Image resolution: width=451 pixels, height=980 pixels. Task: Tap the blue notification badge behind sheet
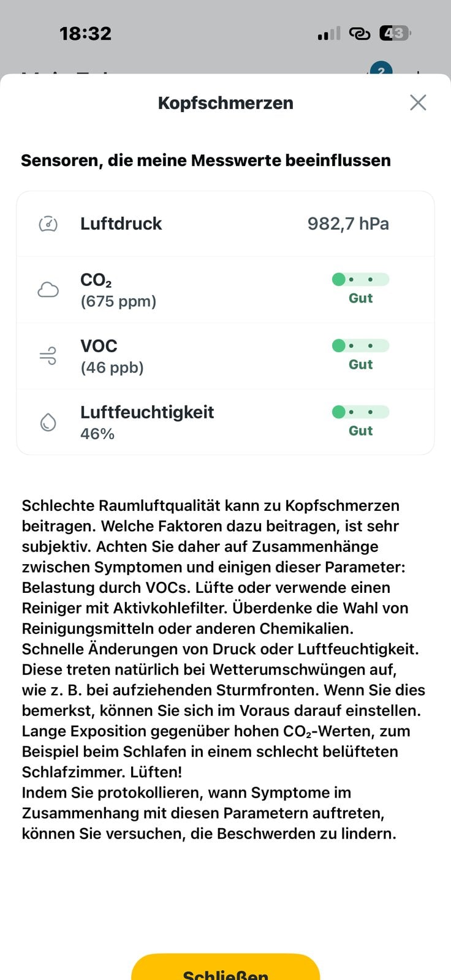coord(381,69)
